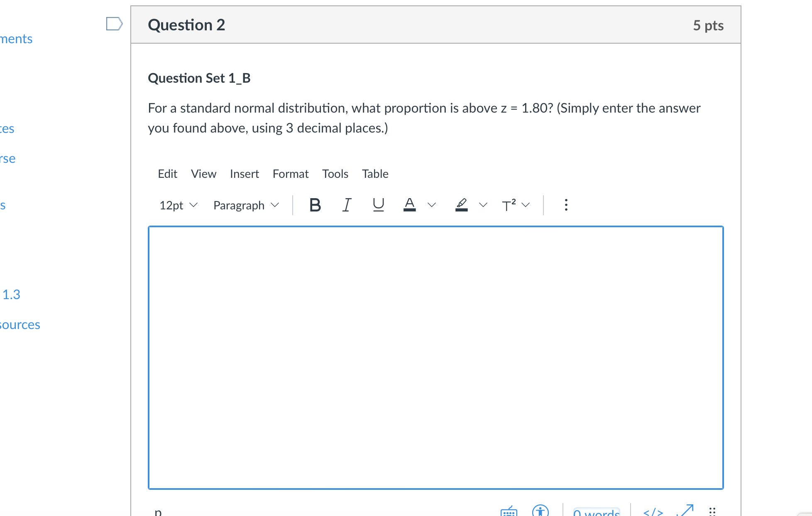Image resolution: width=812 pixels, height=516 pixels.
Task: Open the 1.3 sidebar link
Action: point(11,294)
